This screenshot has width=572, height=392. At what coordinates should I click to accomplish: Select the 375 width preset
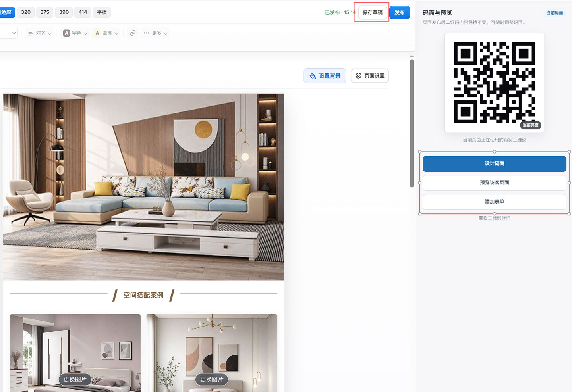coord(45,12)
